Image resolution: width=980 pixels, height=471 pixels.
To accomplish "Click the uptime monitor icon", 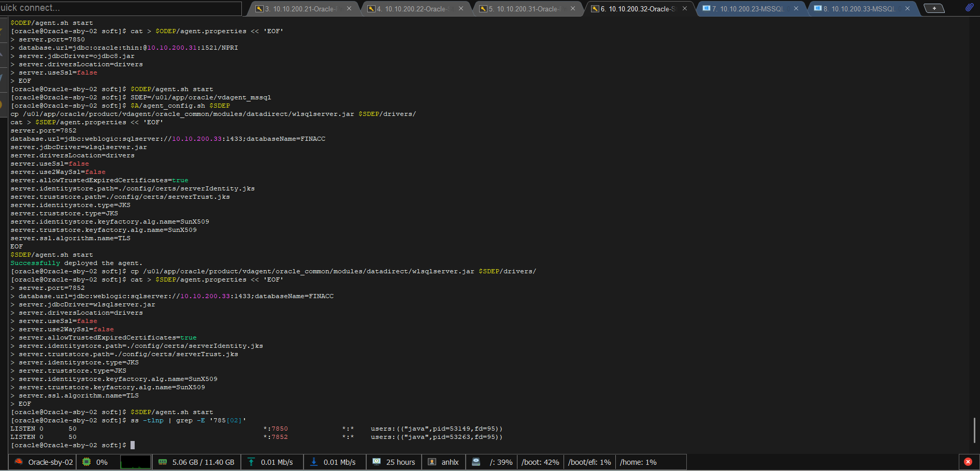I will pyautogui.click(x=377, y=462).
